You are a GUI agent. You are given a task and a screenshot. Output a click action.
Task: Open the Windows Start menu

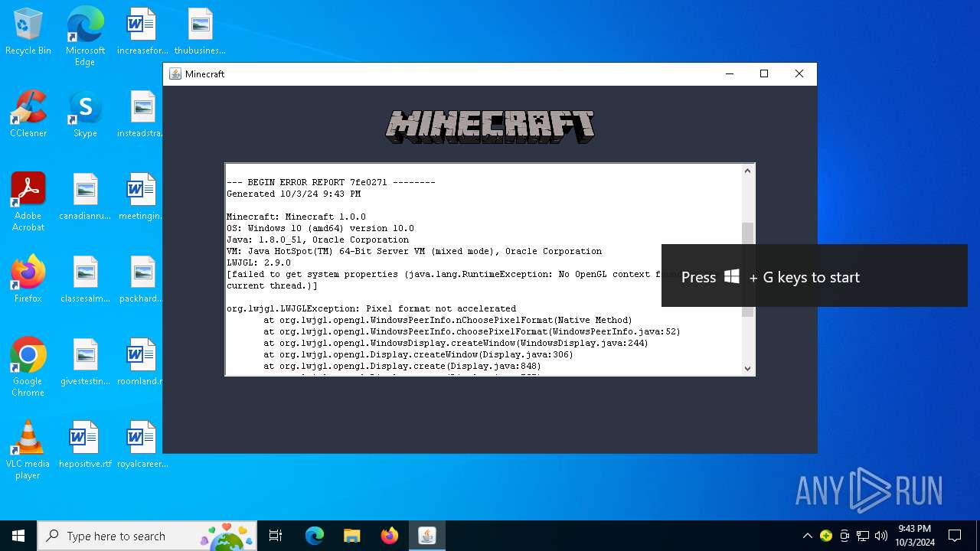point(18,536)
